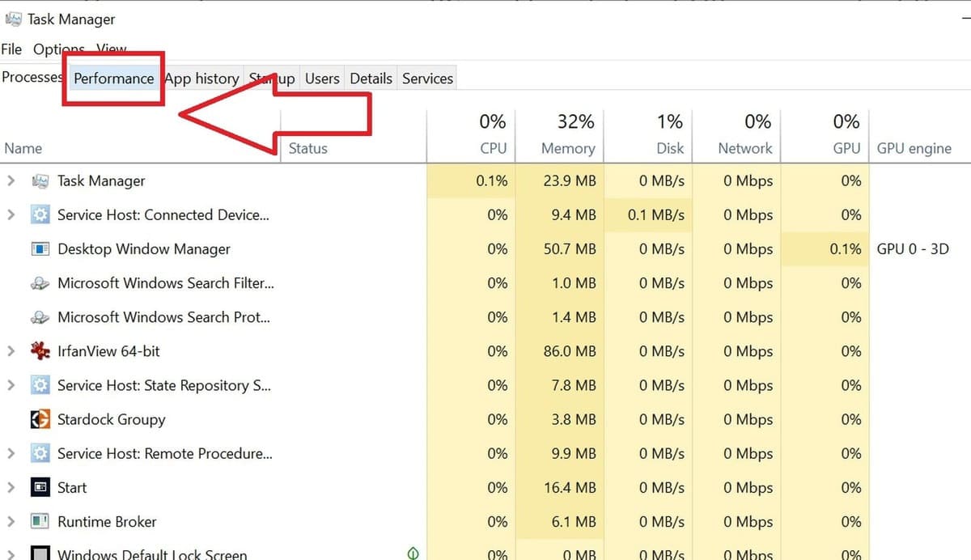Viewport: 971px width, 560px height.
Task: Expand the IrfanView 64-bit process group
Action: (x=11, y=351)
